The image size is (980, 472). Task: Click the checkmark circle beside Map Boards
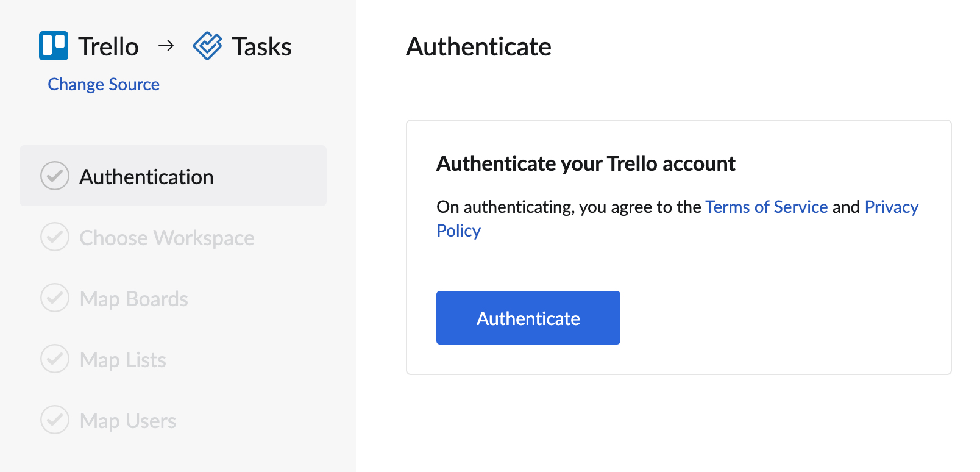(55, 298)
